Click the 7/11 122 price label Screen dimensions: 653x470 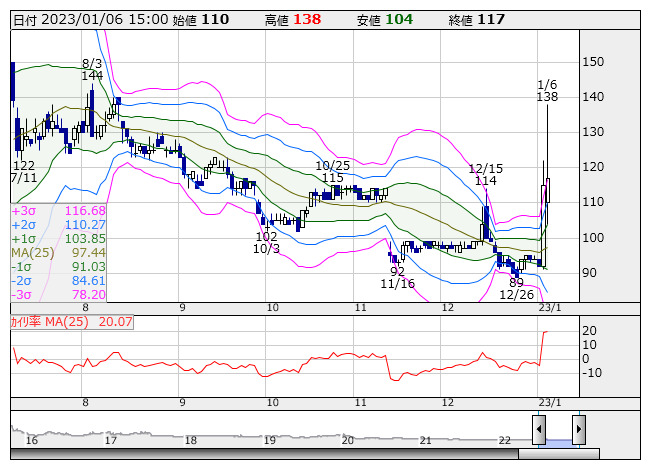click(x=23, y=171)
